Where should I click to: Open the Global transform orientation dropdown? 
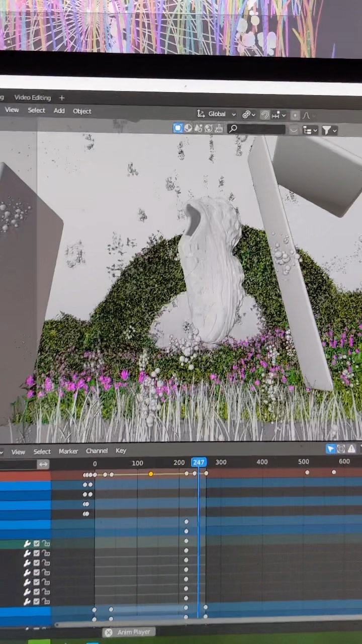click(x=217, y=114)
